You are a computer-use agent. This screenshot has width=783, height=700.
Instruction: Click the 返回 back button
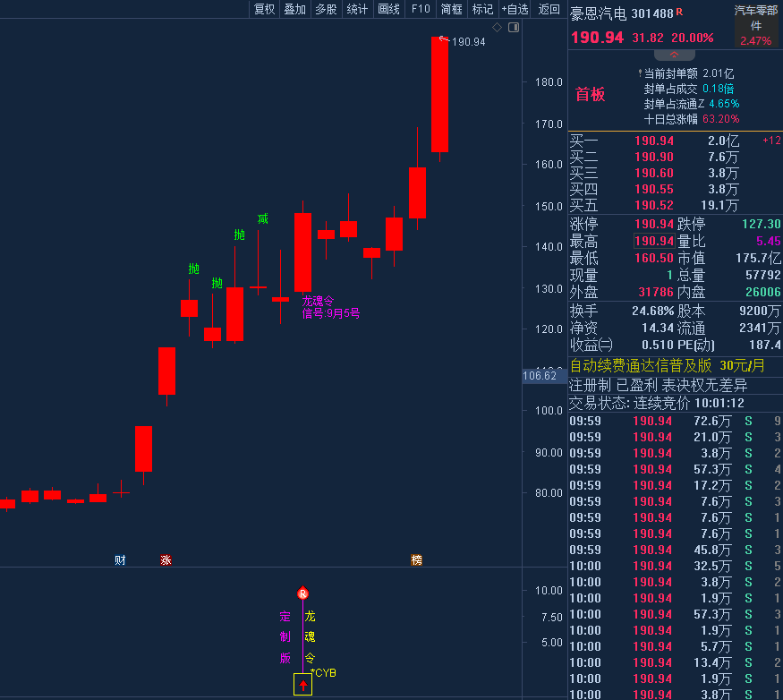pyautogui.click(x=549, y=9)
